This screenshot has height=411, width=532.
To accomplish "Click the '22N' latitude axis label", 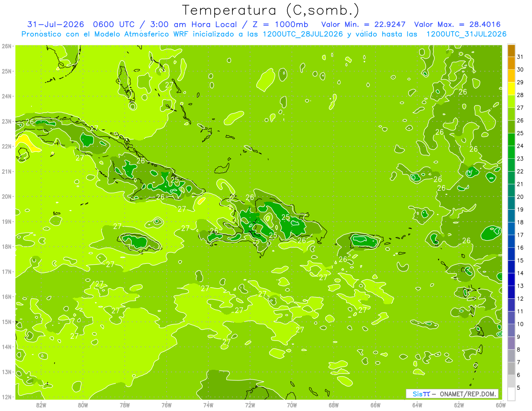I will (x=7, y=146).
